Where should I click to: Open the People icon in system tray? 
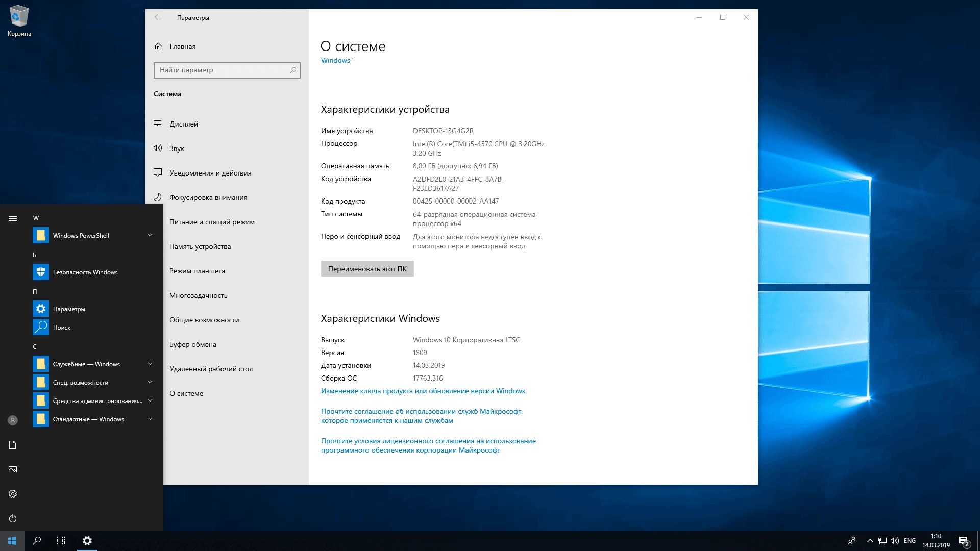[852, 541]
